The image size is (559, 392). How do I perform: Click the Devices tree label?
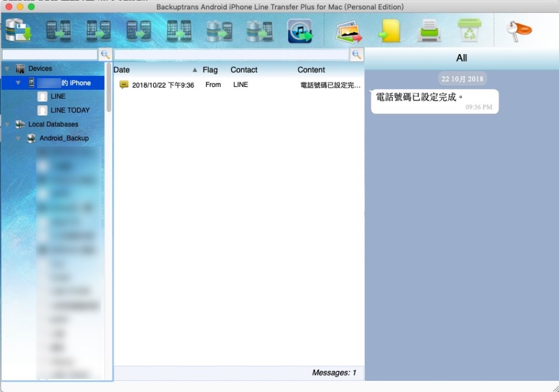tap(40, 68)
